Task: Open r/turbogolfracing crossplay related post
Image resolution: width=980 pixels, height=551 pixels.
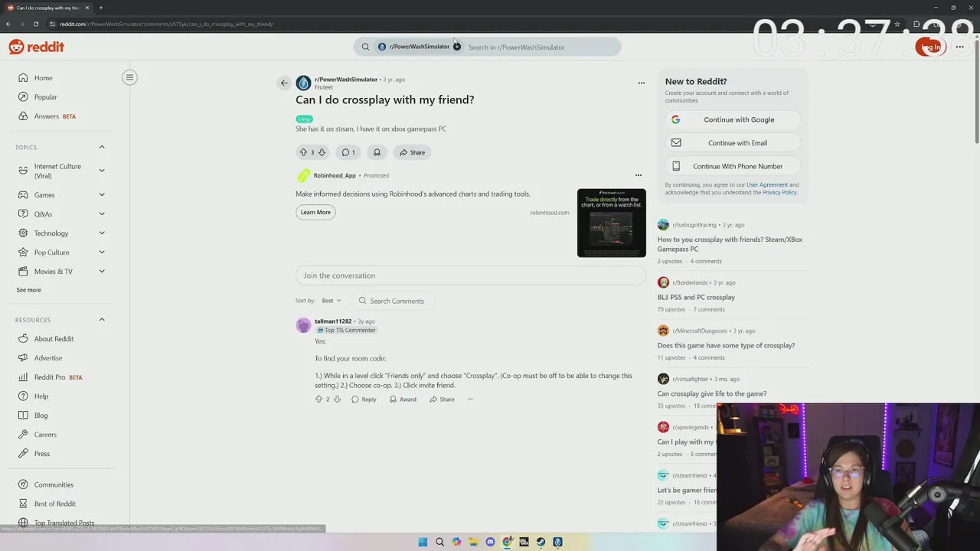Action: click(x=730, y=244)
